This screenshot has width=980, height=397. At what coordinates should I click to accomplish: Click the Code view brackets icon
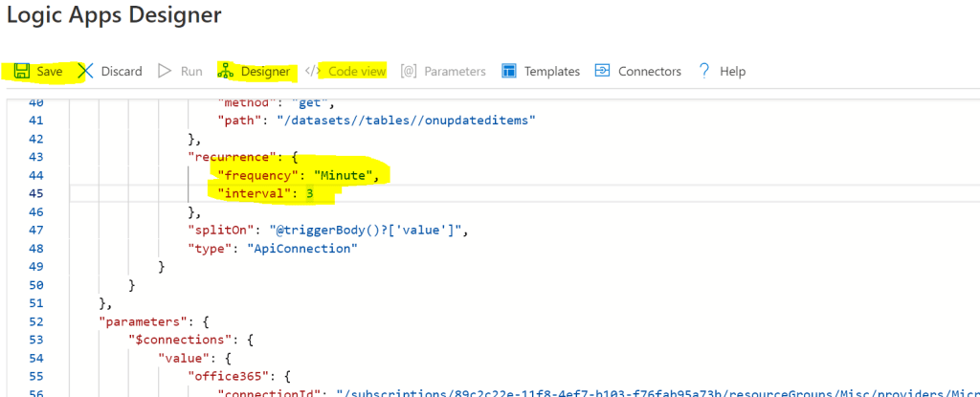tap(312, 71)
